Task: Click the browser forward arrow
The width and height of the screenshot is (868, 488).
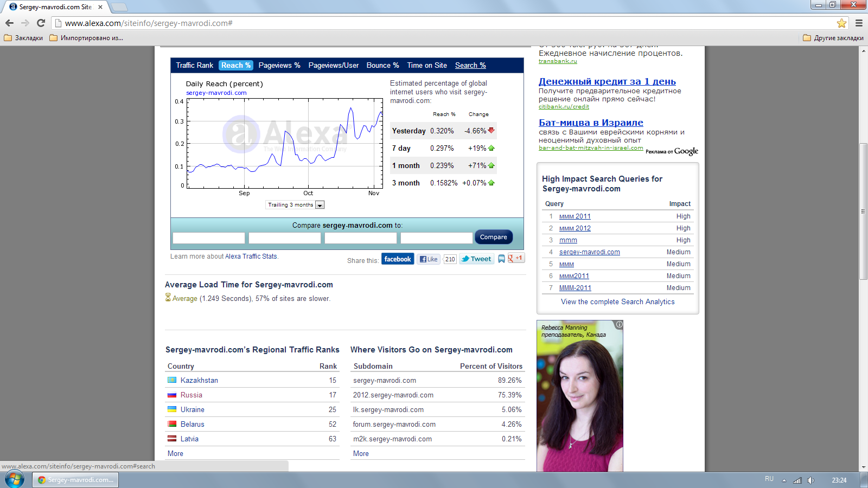Action: tap(25, 23)
